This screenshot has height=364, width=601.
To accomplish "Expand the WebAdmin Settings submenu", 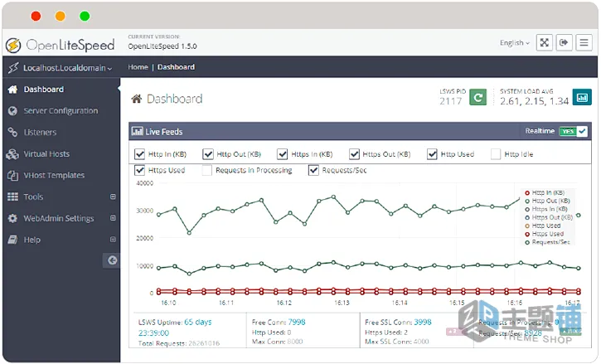I will click(113, 218).
